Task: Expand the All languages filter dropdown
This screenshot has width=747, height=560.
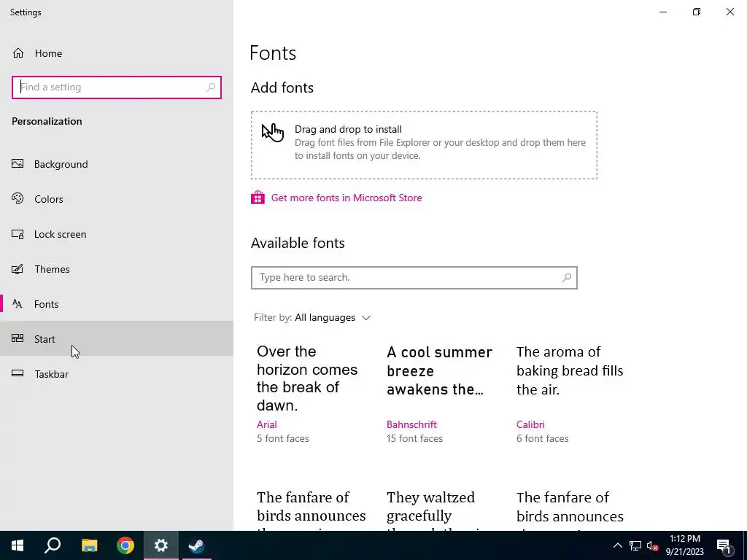Action: tap(333, 318)
